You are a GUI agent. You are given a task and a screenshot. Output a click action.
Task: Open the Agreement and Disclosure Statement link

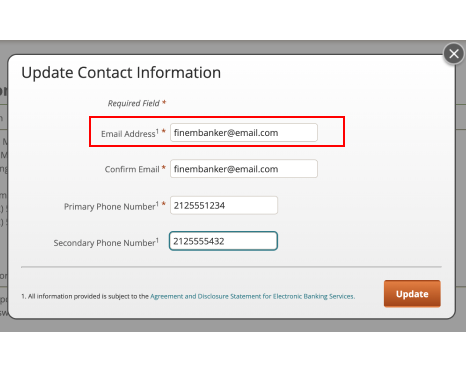(252, 296)
